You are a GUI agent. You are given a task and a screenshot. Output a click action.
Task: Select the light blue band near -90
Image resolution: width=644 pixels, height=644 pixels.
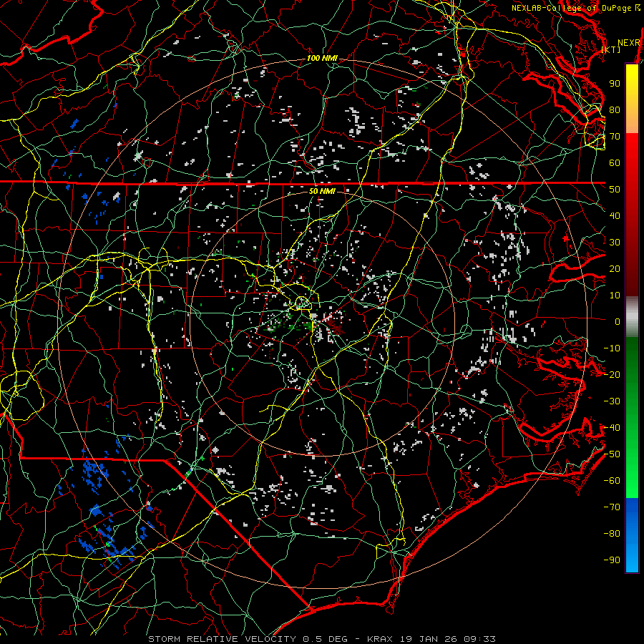tap(632, 559)
